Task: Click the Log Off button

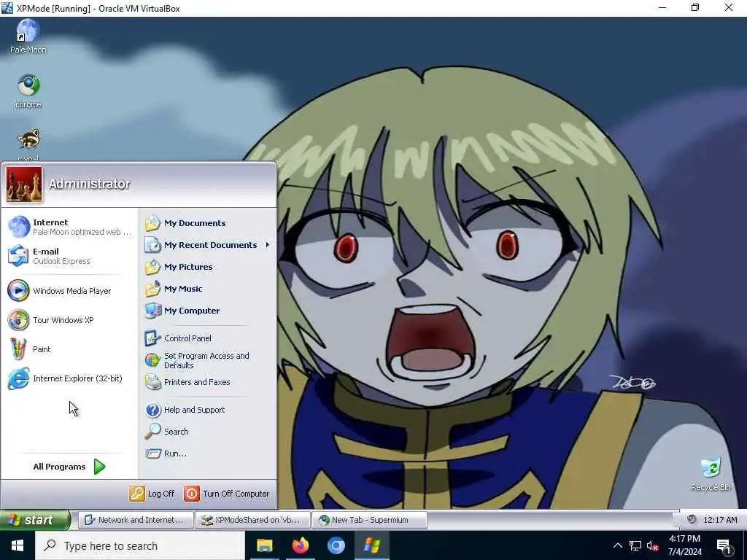Action: click(x=152, y=494)
